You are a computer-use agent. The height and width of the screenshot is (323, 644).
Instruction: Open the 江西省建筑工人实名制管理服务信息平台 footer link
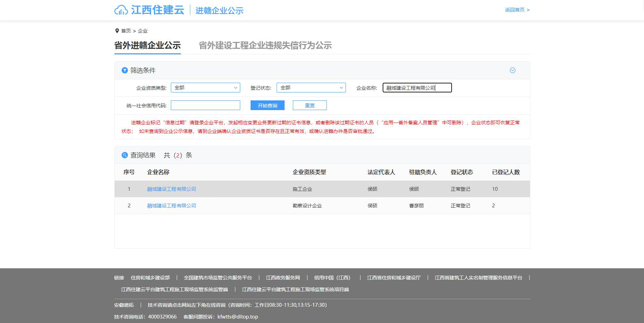coord(478,278)
